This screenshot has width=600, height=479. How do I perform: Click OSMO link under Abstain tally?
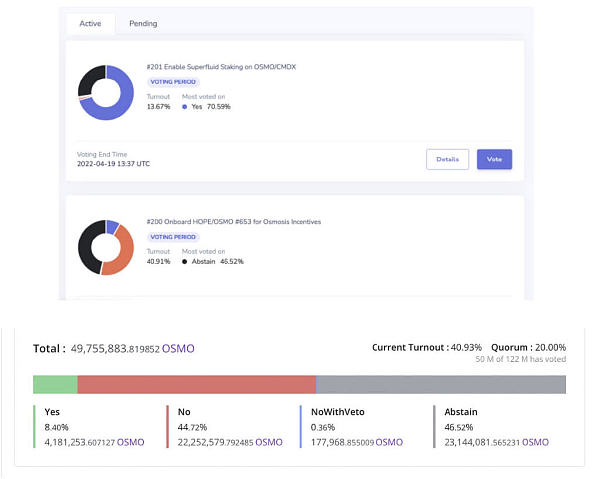click(x=535, y=442)
